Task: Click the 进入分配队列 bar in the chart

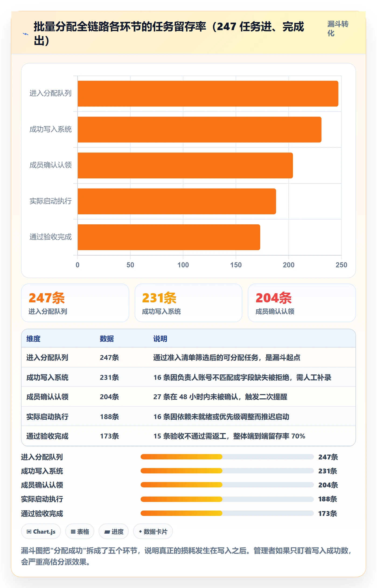Action: point(208,94)
